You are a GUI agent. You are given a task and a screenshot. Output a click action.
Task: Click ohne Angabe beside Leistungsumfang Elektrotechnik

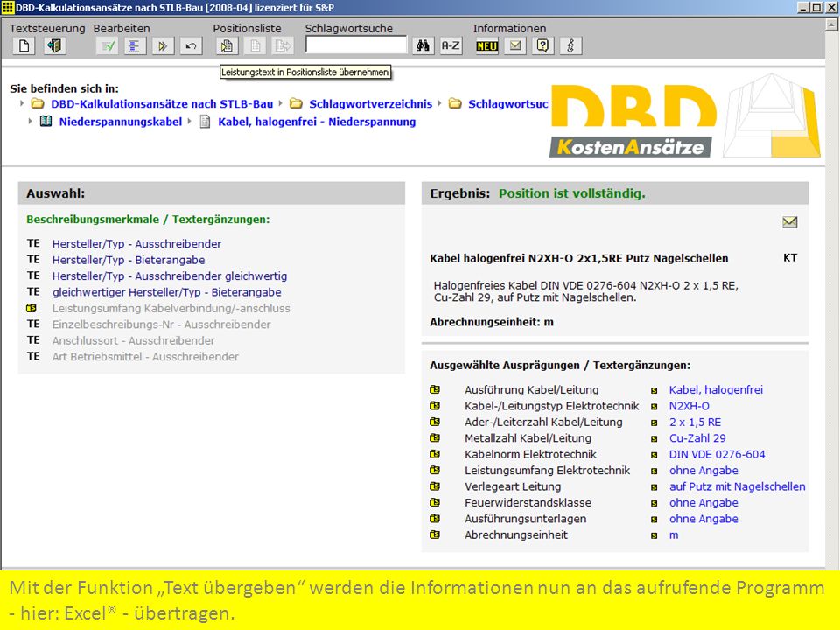pyautogui.click(x=703, y=471)
